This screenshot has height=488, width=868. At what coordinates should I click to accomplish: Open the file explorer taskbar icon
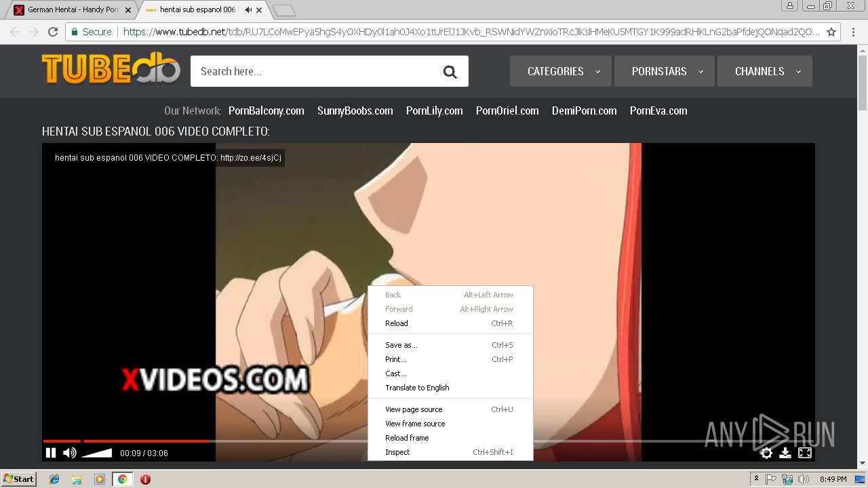[x=77, y=479]
